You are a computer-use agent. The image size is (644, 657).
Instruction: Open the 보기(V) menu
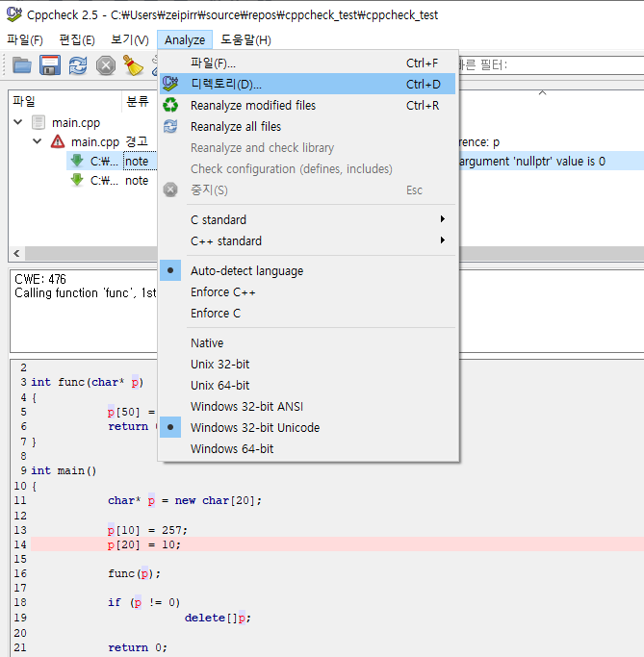tap(130, 39)
